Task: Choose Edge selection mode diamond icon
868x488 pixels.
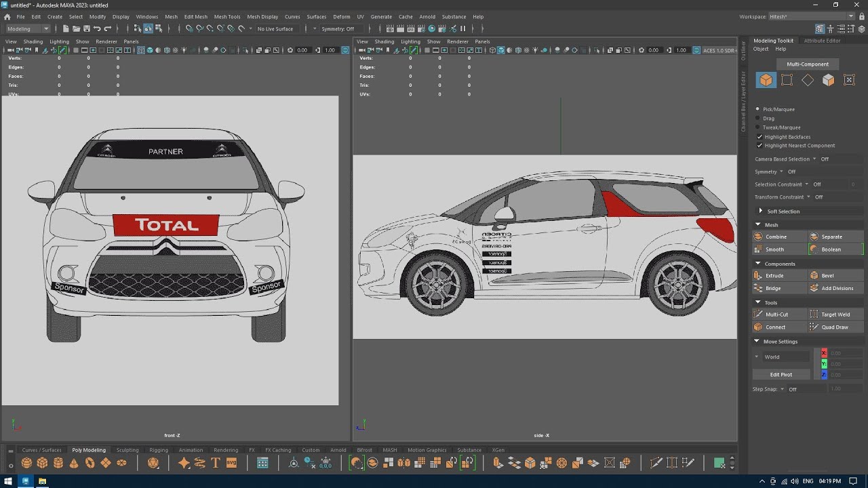Action: click(808, 80)
